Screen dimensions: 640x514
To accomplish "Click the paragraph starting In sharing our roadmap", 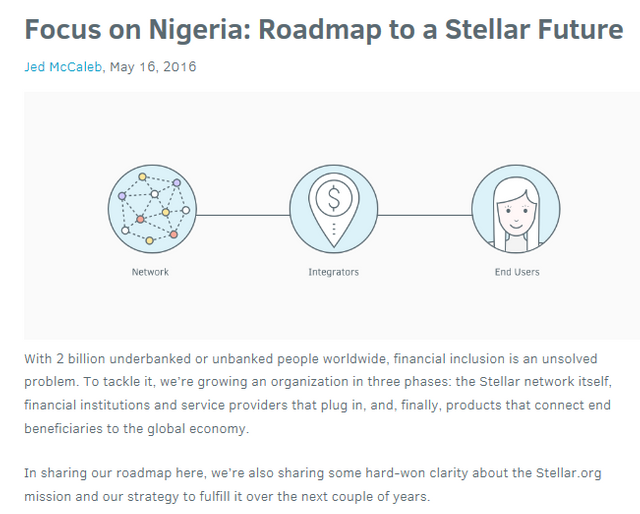I will click(313, 485).
